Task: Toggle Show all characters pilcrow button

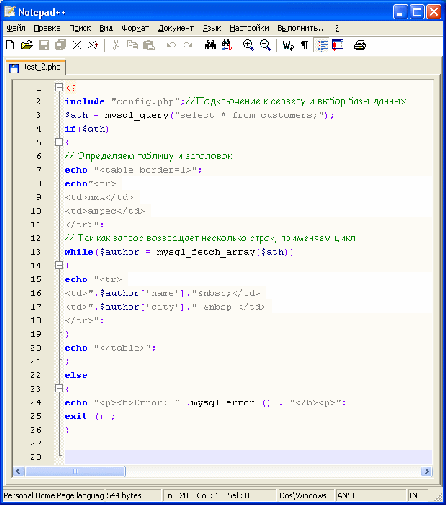Action: pos(305,45)
